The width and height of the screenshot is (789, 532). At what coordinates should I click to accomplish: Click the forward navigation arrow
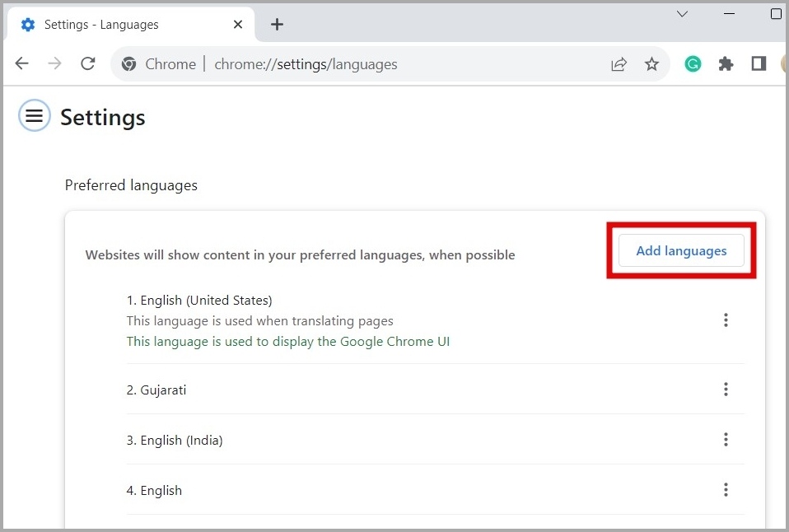click(54, 64)
